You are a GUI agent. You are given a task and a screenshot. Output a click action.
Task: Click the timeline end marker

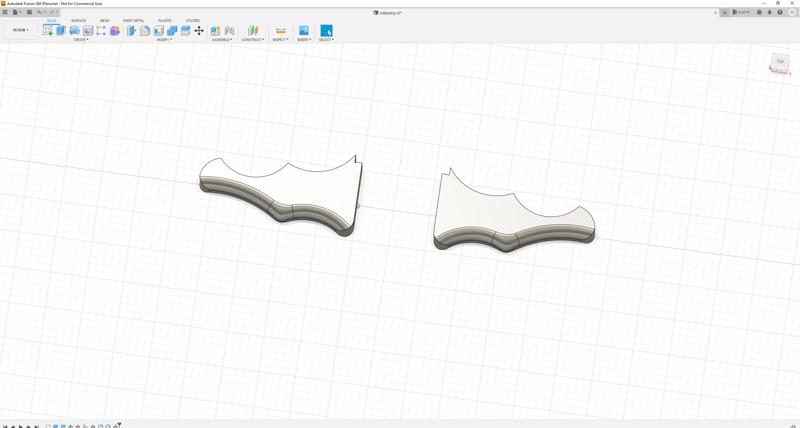(119, 424)
